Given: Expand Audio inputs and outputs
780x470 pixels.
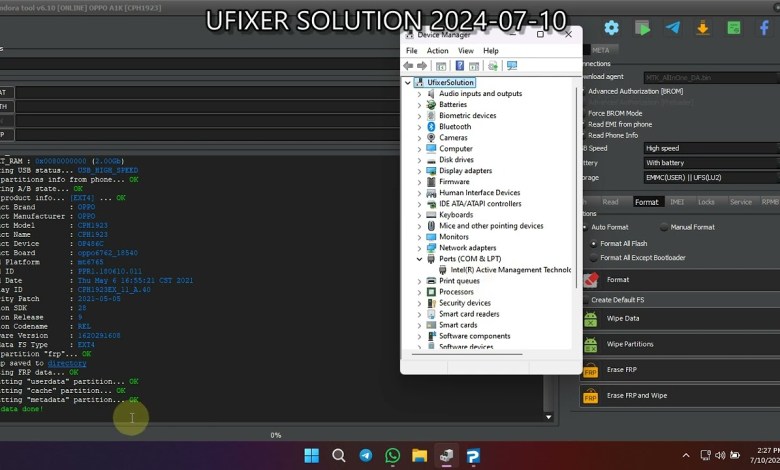Looking at the screenshot, I should pos(419,94).
